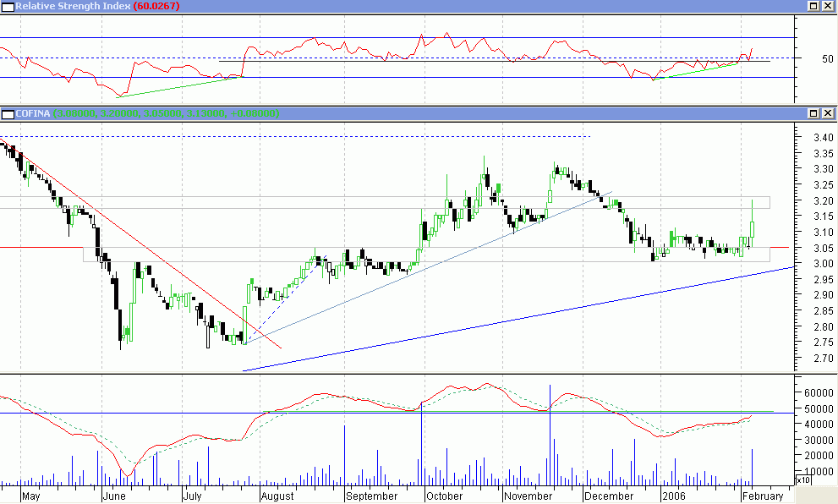The image size is (838, 504).
Task: Select the long blue ascending trendline below prices
Action: (x=518, y=319)
